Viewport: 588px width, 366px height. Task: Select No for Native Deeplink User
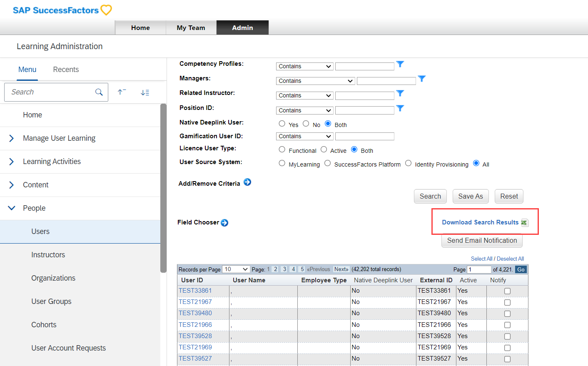[306, 124]
